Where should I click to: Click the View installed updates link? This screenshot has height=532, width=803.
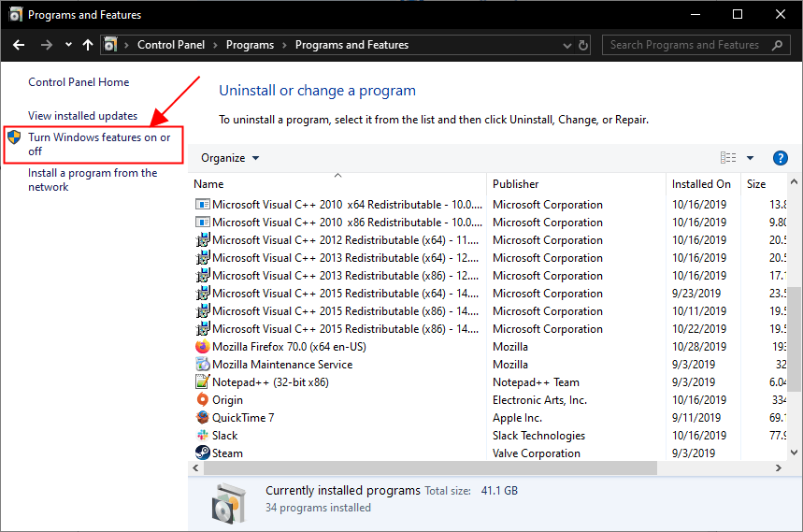point(82,116)
